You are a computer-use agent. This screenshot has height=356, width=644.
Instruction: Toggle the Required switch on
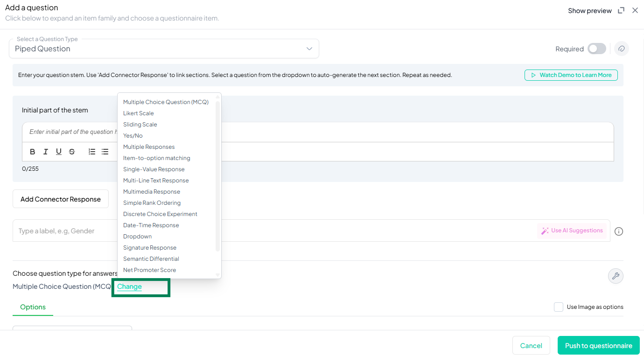[x=596, y=49]
